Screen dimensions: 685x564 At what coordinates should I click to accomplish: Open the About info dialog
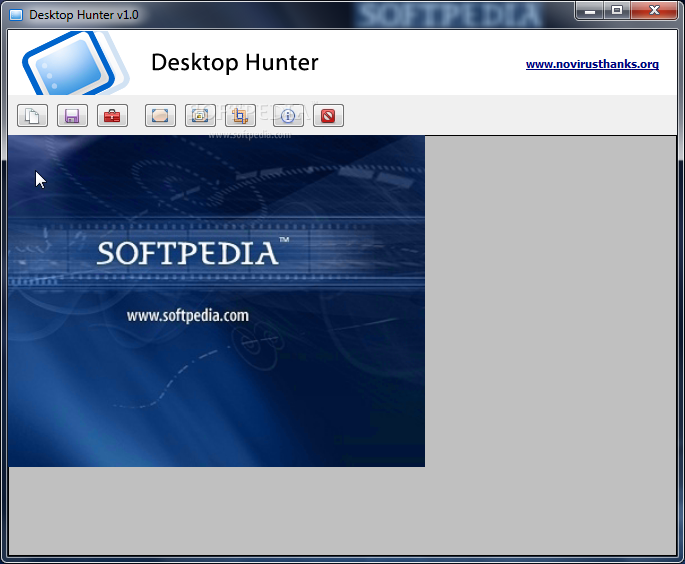click(x=288, y=116)
